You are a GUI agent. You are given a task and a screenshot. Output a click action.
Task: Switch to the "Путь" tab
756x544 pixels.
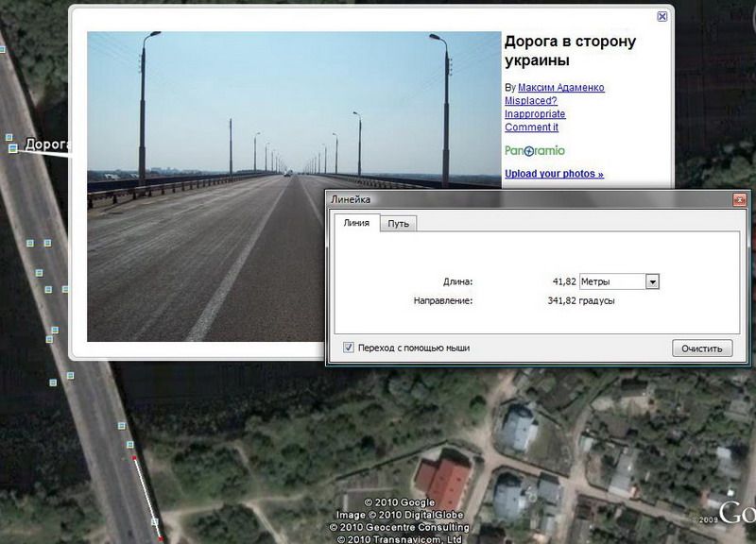pyautogui.click(x=398, y=224)
